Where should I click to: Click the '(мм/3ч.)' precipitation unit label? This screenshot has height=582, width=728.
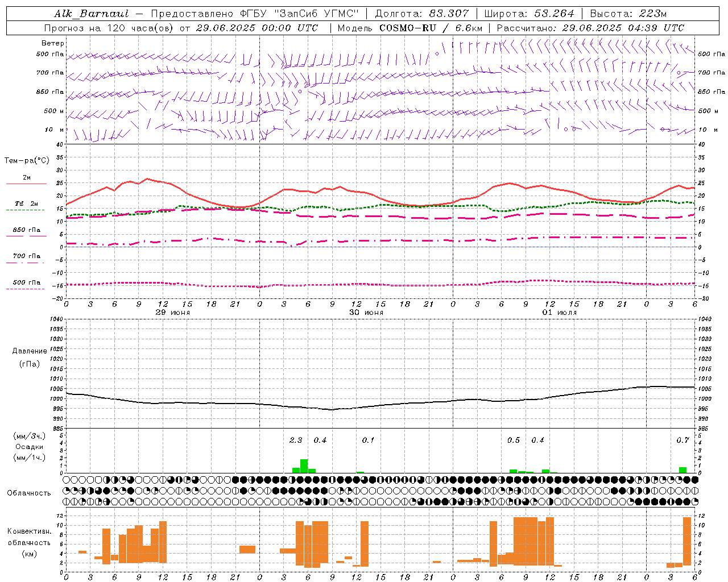[29, 436]
